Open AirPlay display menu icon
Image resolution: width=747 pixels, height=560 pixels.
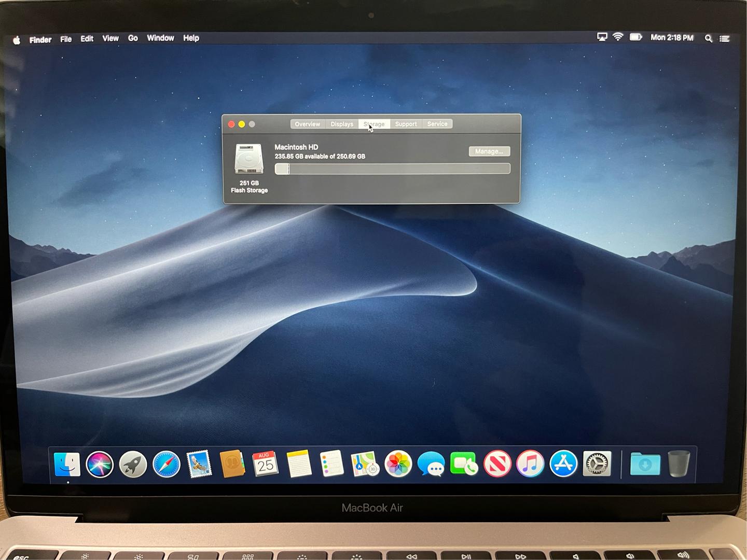click(602, 37)
